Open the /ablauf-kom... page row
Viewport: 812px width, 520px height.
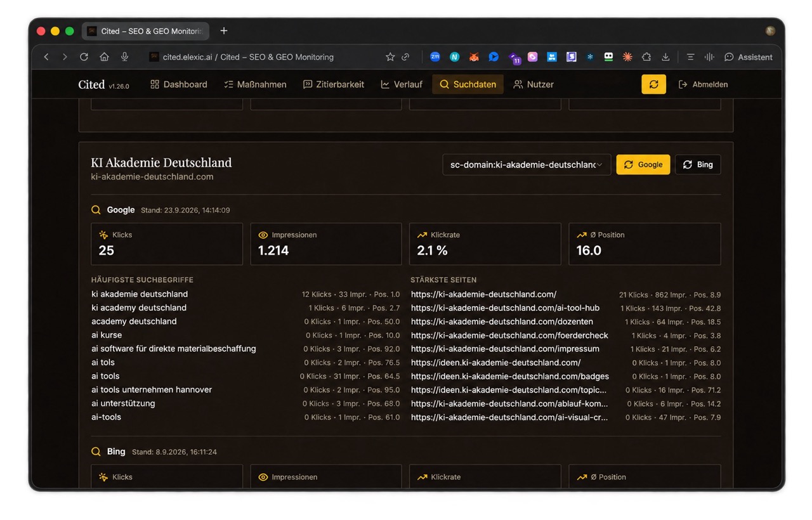coord(566,403)
